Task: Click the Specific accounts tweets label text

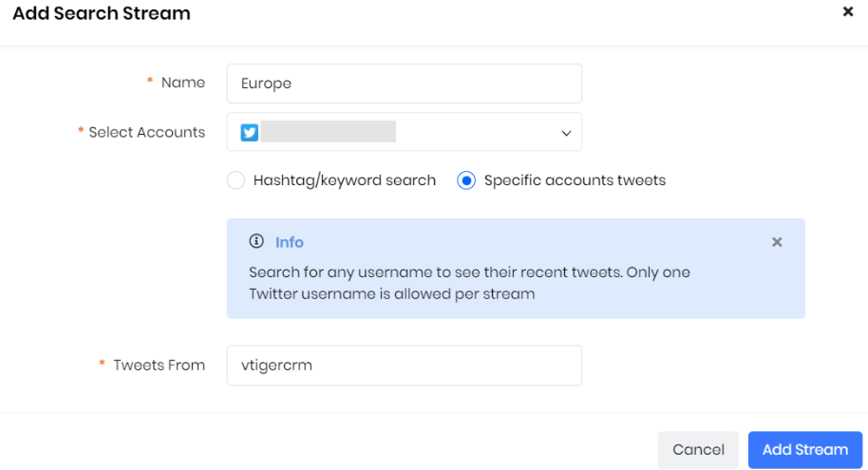Action: 575,180
